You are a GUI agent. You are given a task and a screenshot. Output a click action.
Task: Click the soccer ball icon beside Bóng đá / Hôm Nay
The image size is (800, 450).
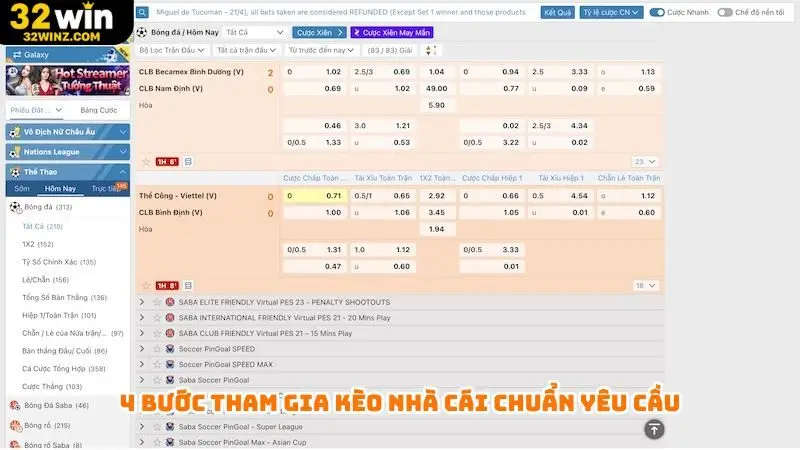[142, 32]
